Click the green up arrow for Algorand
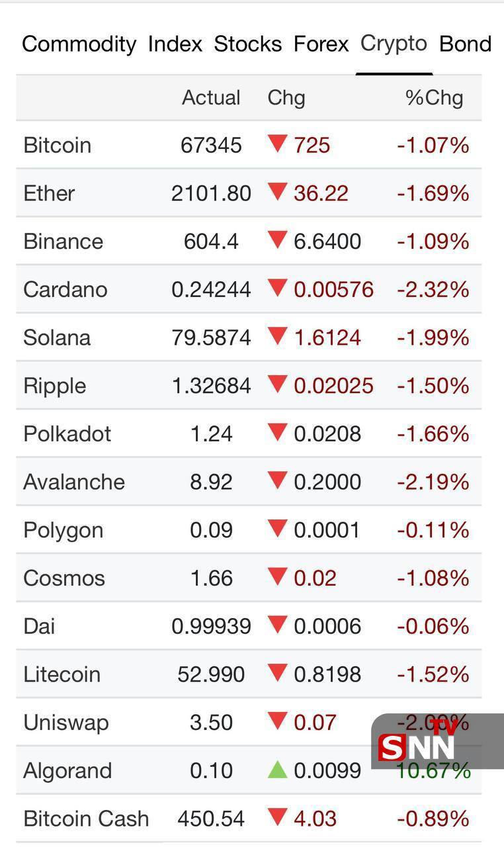The width and height of the screenshot is (504, 847). click(x=277, y=770)
